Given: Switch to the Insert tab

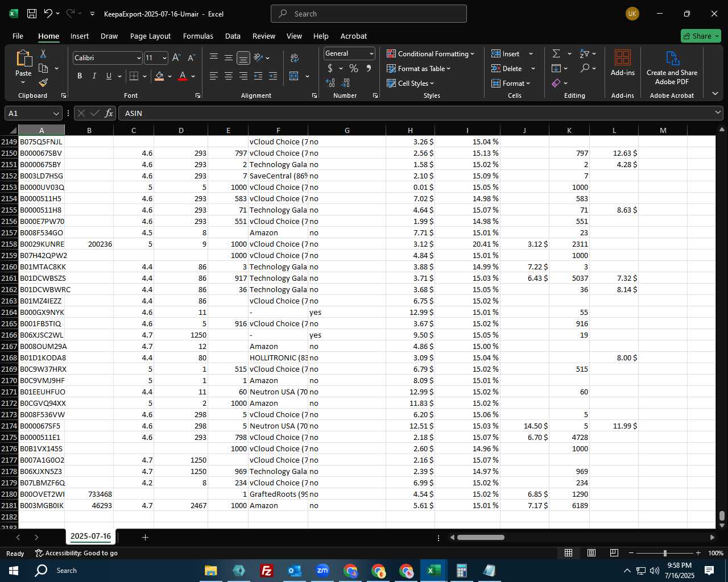Looking at the screenshot, I should tap(80, 36).
